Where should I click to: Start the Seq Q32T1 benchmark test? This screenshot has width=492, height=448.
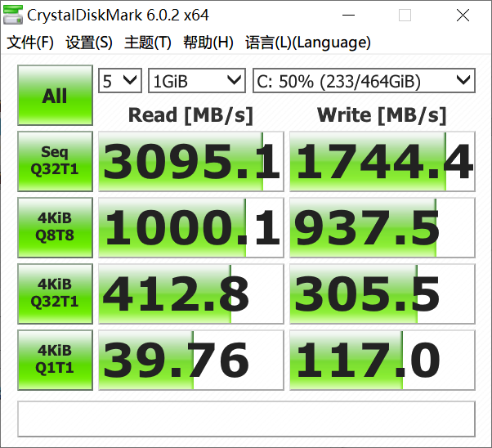click(55, 162)
